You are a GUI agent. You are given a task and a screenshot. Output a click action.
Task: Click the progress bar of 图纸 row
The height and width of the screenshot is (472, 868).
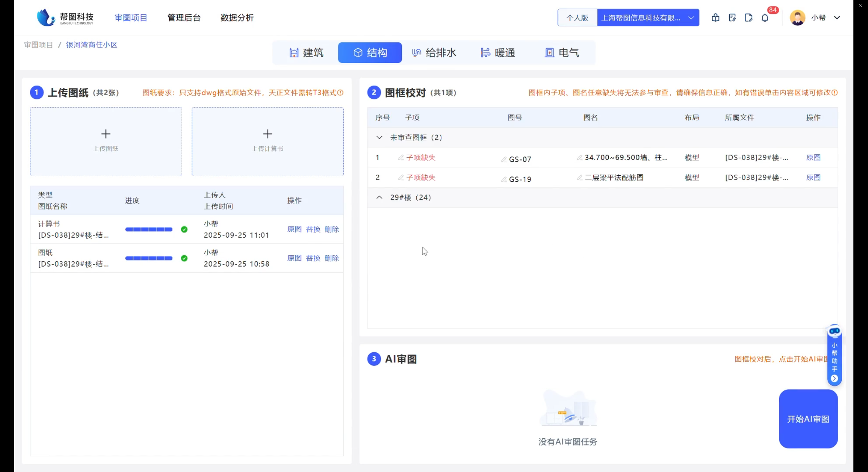[149, 258]
